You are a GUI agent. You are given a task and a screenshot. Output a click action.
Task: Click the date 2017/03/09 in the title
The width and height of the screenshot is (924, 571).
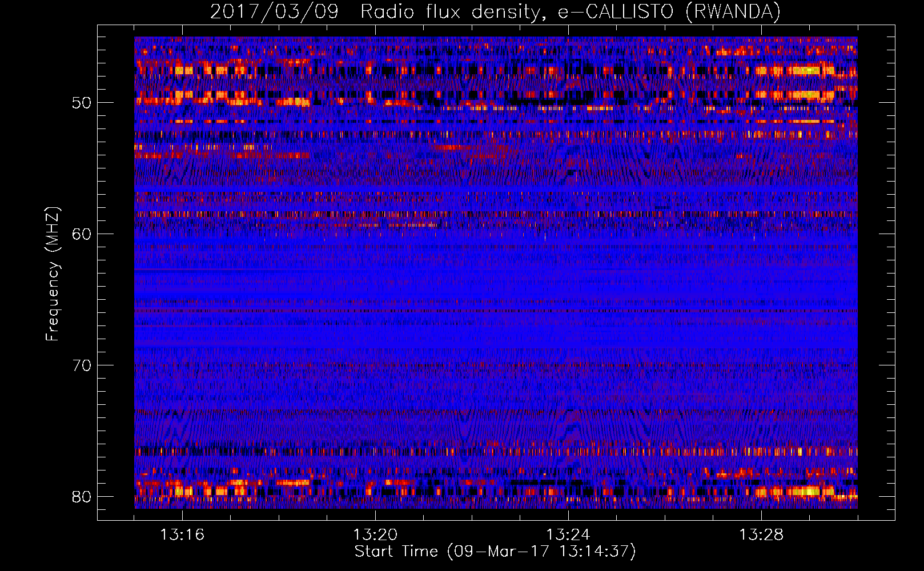click(274, 11)
